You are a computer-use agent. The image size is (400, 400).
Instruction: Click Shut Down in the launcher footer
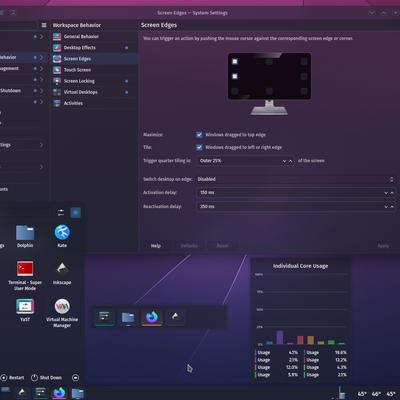click(46, 378)
